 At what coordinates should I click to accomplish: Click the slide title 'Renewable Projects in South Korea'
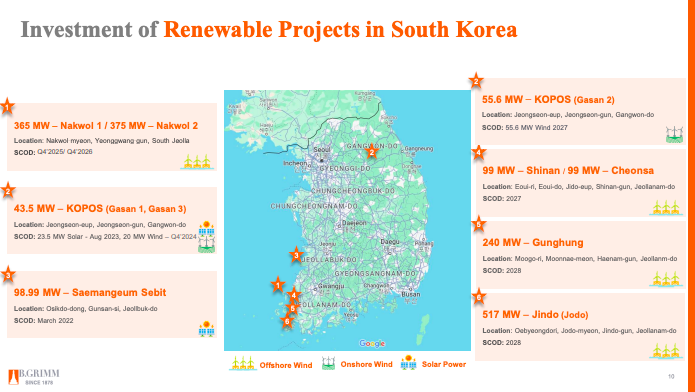(x=340, y=30)
